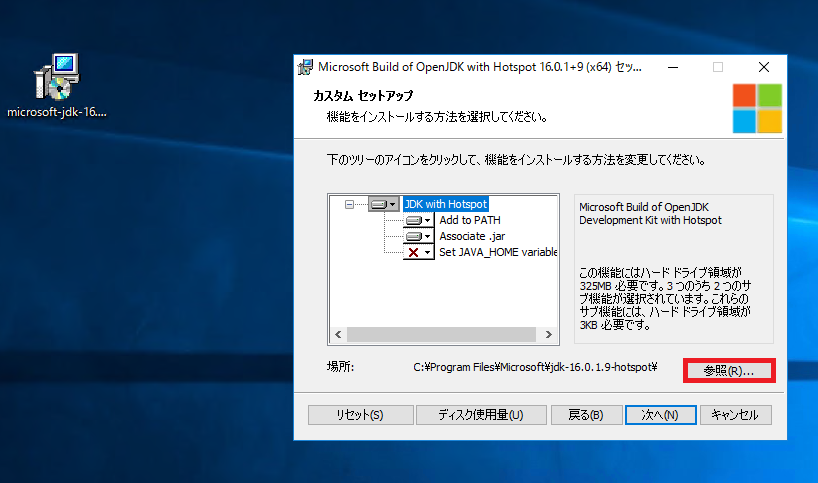
Task: Open the Add to PATH feature dropdown
Action: point(418,220)
